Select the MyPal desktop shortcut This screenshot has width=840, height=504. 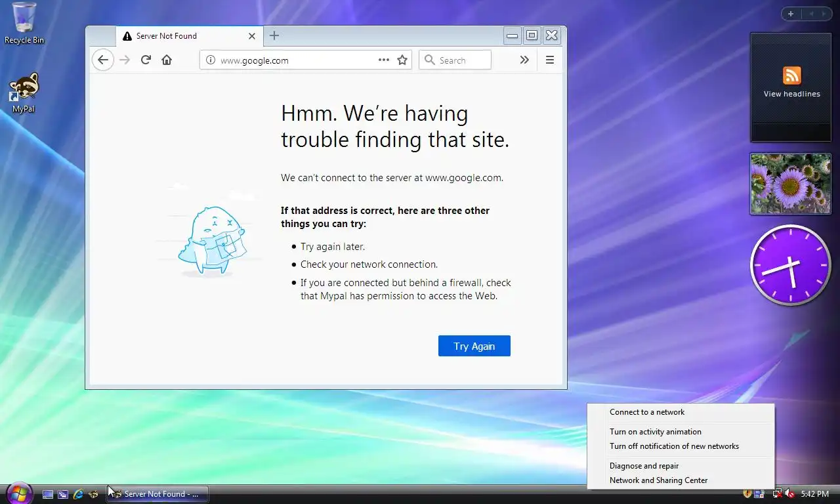pyautogui.click(x=24, y=93)
